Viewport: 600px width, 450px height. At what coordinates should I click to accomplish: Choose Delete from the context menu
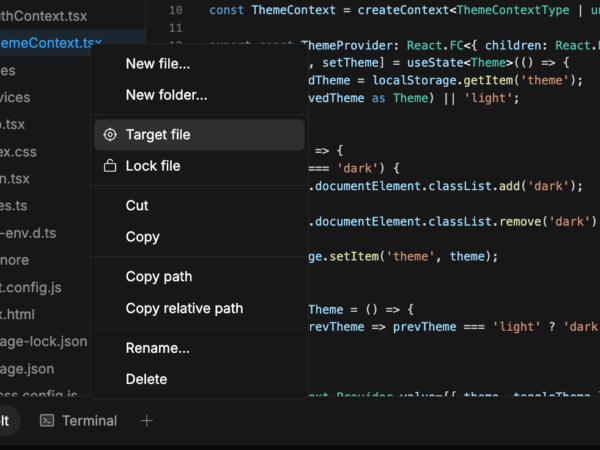[x=199, y=379]
